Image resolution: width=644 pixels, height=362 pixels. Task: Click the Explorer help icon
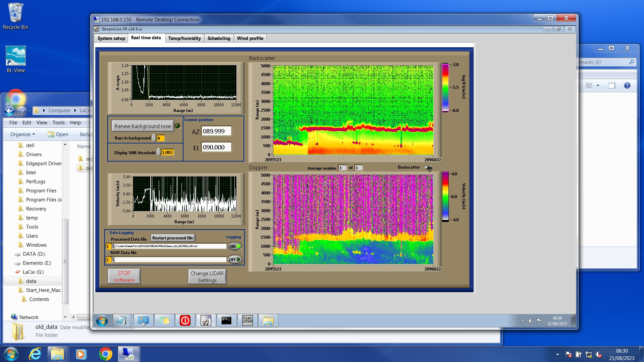pos(627,85)
